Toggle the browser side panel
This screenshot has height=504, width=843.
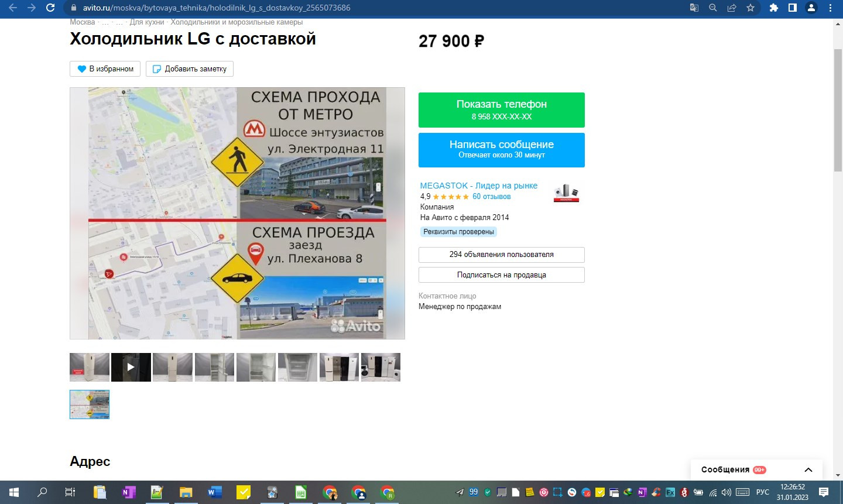point(792,8)
